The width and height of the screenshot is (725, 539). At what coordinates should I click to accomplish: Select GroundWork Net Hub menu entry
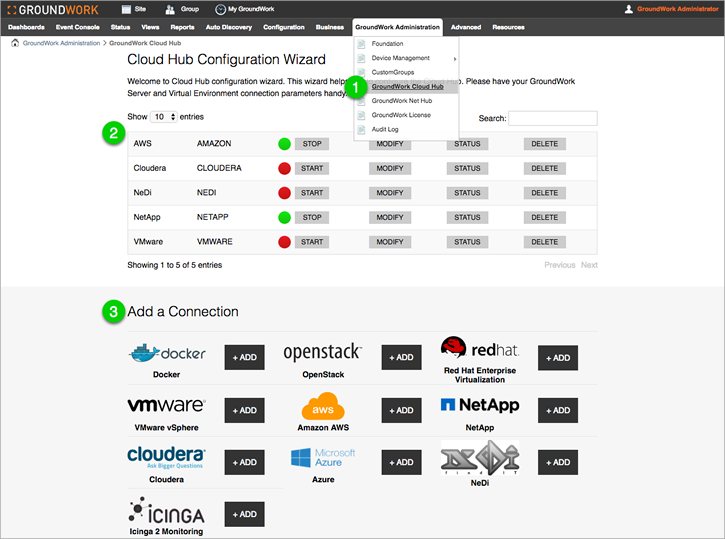pos(402,101)
